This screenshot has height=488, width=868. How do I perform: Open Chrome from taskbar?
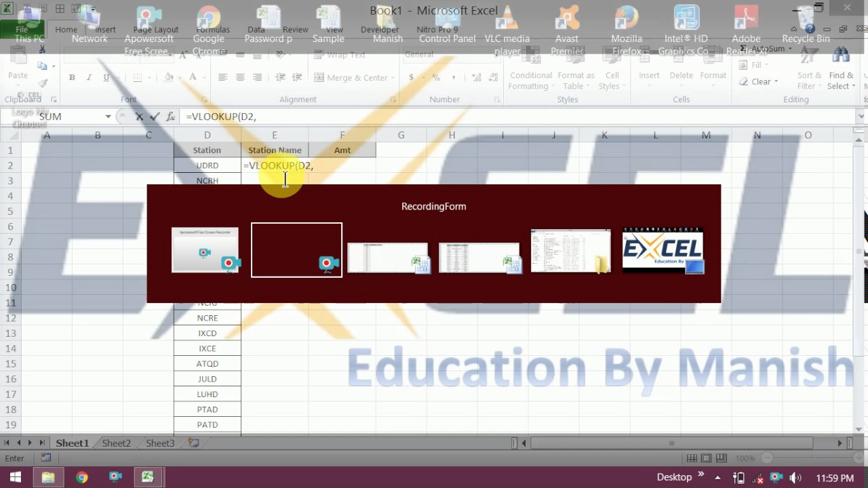pyautogui.click(x=81, y=477)
